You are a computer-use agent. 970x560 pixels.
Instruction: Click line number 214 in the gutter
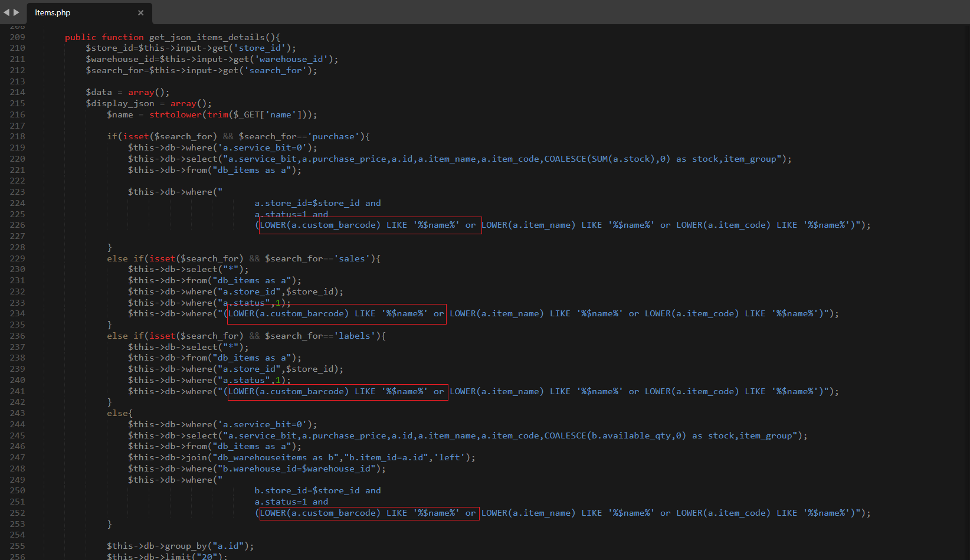18,92
